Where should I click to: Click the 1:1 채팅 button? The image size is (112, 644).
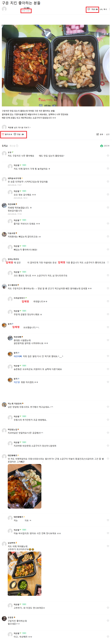[27, 8]
